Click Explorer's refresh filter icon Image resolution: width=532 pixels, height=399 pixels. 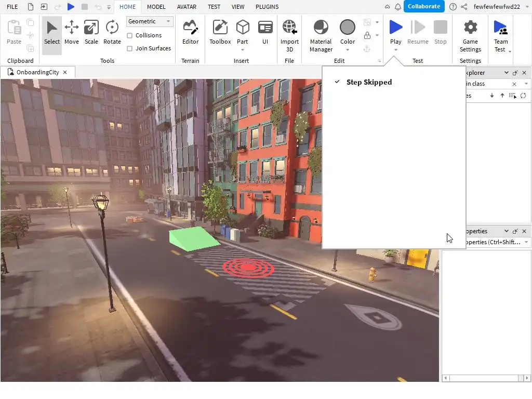click(x=523, y=96)
